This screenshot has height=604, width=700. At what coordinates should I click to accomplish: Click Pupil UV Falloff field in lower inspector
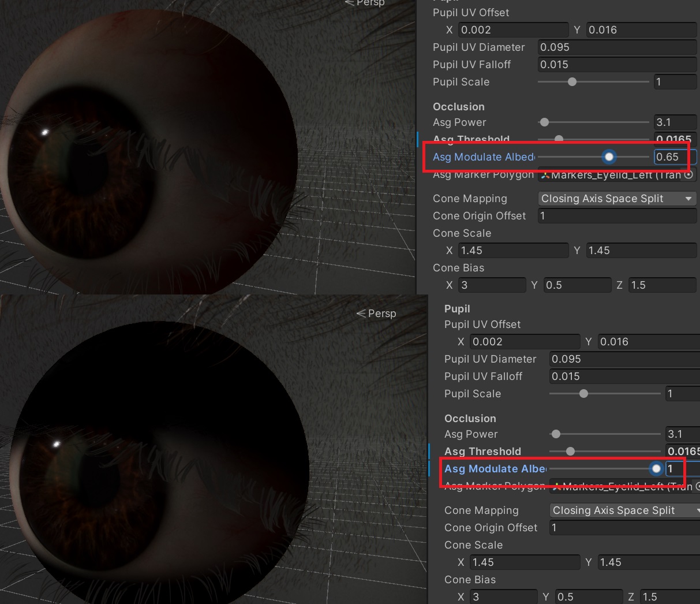tap(624, 376)
